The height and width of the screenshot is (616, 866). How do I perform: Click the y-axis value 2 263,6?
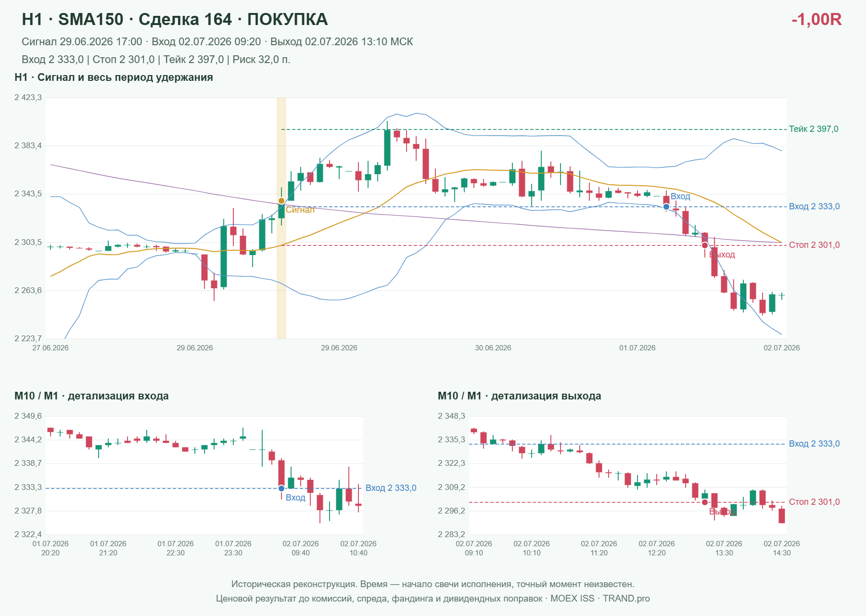point(28,291)
